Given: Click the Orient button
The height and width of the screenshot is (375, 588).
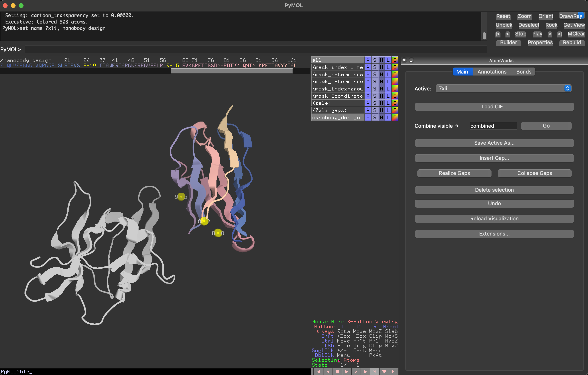Looking at the screenshot, I should (546, 16).
